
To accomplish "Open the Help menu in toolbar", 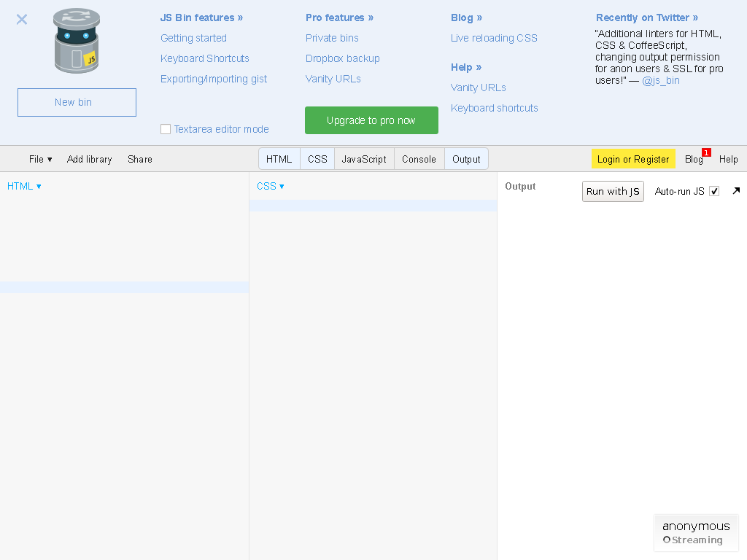I will [729, 159].
